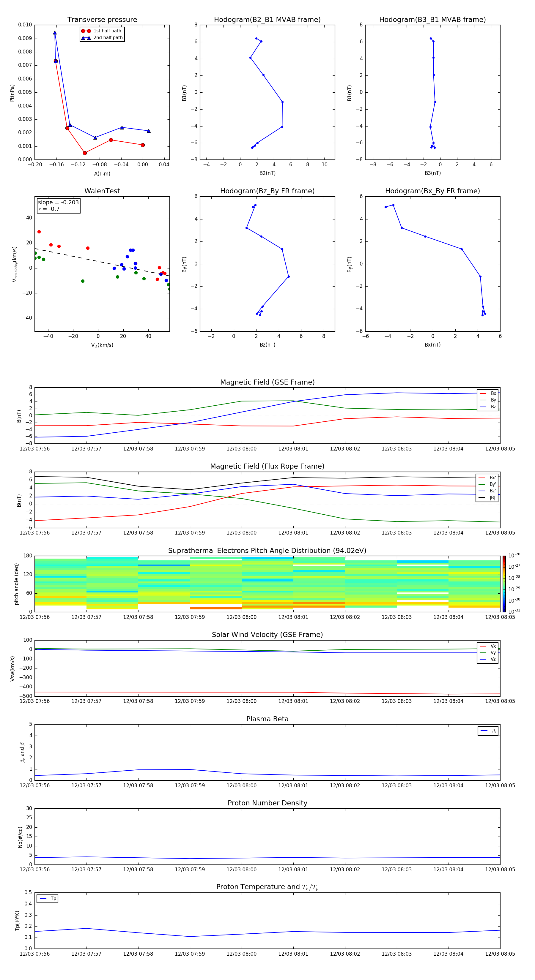Click the 'Magnetic Field (Flux Rope Frame)' title
The height and width of the screenshot is (980, 535).
(267, 467)
